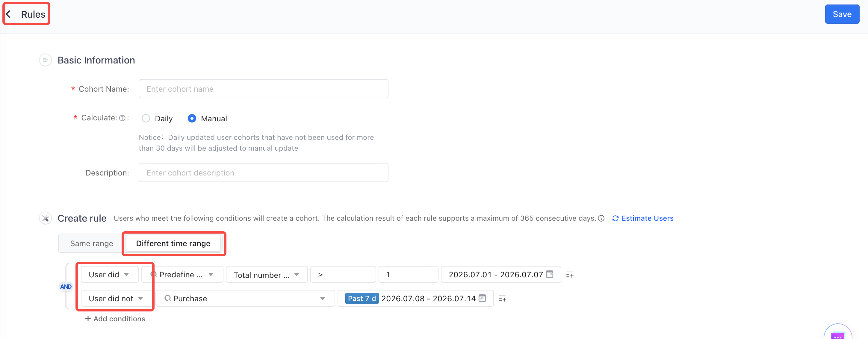
Task: Open date range 2026.07.01 - 2026.07.07
Action: coord(501,275)
